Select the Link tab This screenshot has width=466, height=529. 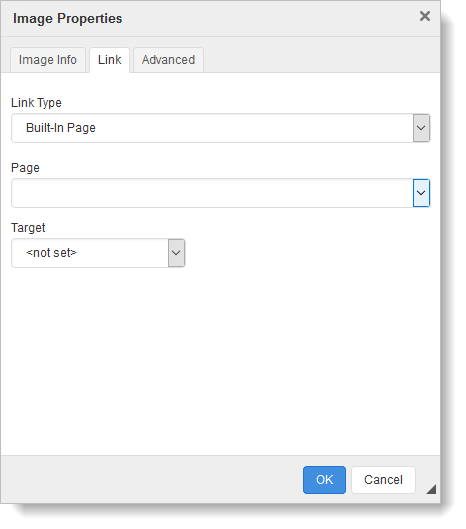point(109,60)
